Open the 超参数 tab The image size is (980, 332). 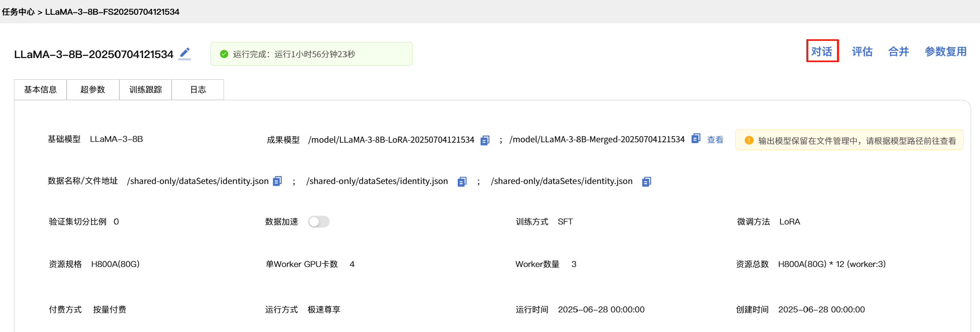93,90
